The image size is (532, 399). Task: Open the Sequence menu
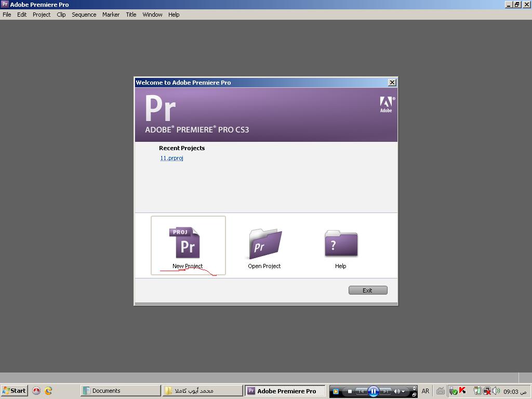(84, 15)
